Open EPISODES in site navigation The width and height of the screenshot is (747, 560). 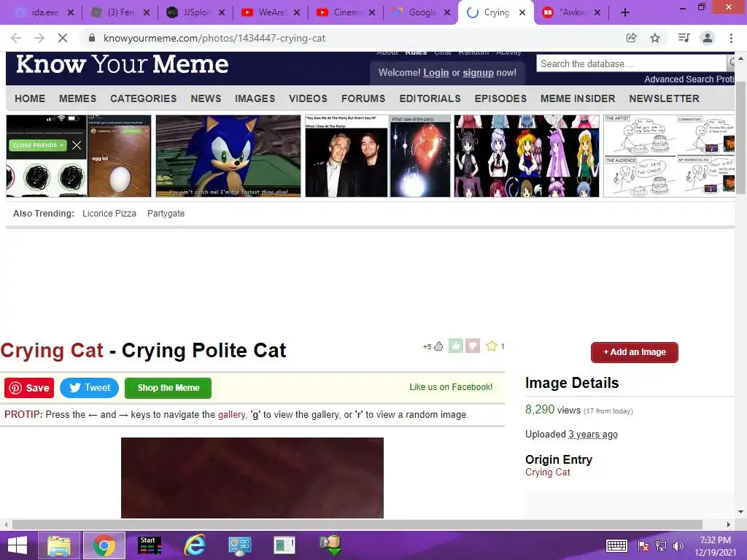click(x=500, y=98)
